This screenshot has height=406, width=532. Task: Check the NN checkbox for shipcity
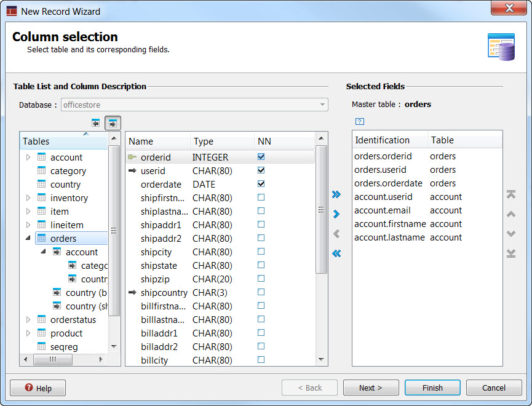point(261,252)
